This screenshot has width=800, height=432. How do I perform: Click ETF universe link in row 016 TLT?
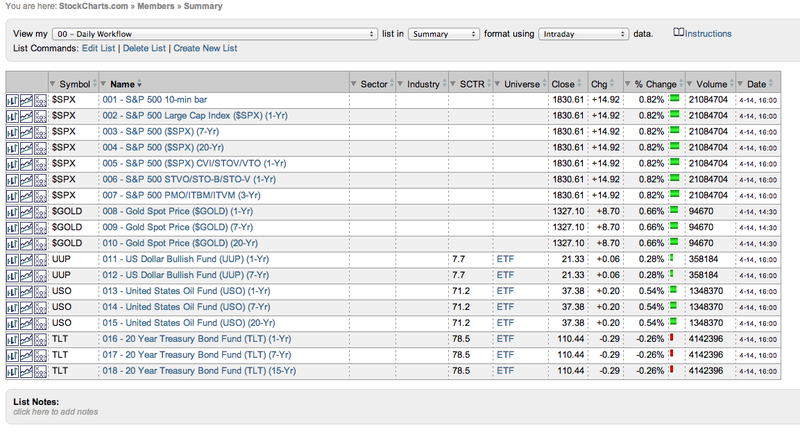(505, 339)
